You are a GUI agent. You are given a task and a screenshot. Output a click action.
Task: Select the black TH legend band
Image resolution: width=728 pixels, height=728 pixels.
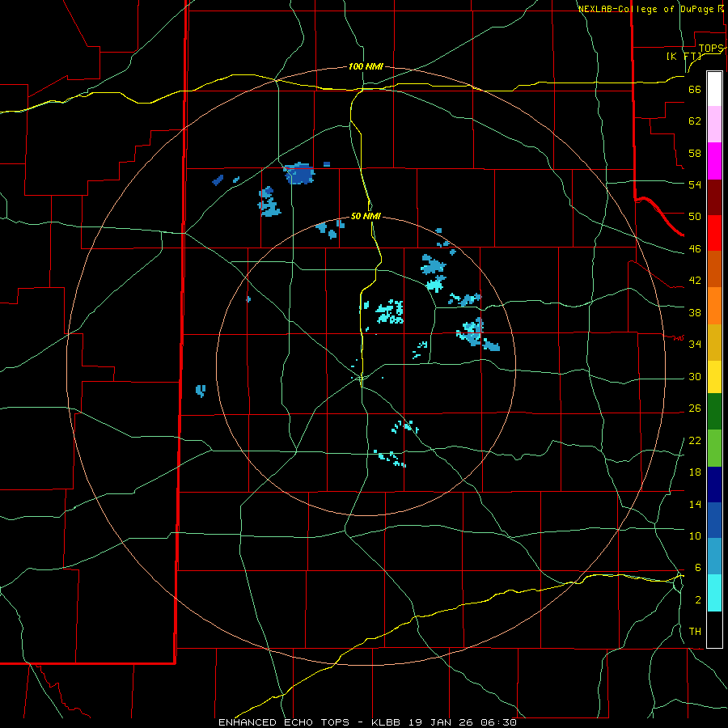[x=714, y=629]
